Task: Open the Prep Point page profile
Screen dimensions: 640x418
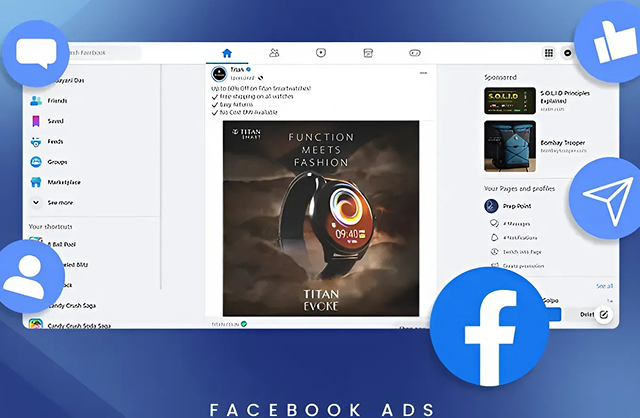Action: click(x=508, y=206)
